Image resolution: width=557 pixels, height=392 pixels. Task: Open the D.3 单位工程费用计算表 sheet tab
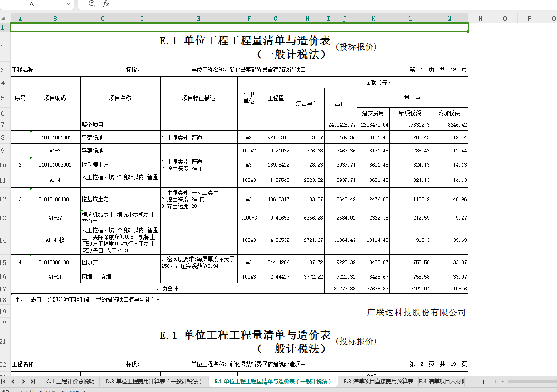(154, 382)
